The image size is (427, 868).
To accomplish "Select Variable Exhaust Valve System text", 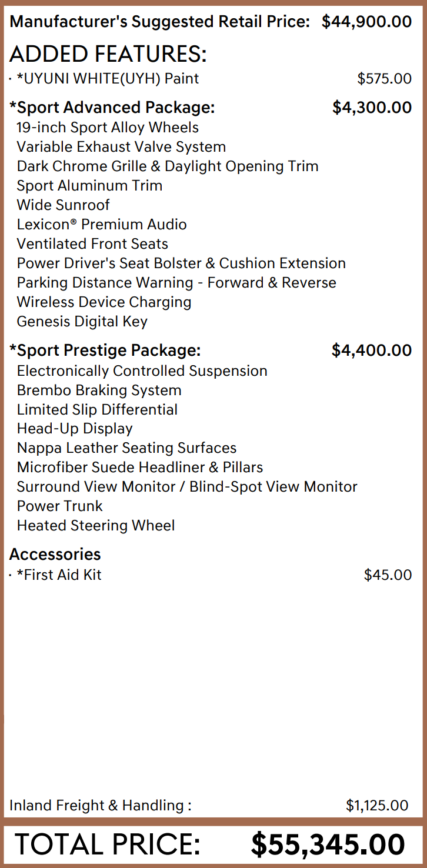I will [121, 147].
